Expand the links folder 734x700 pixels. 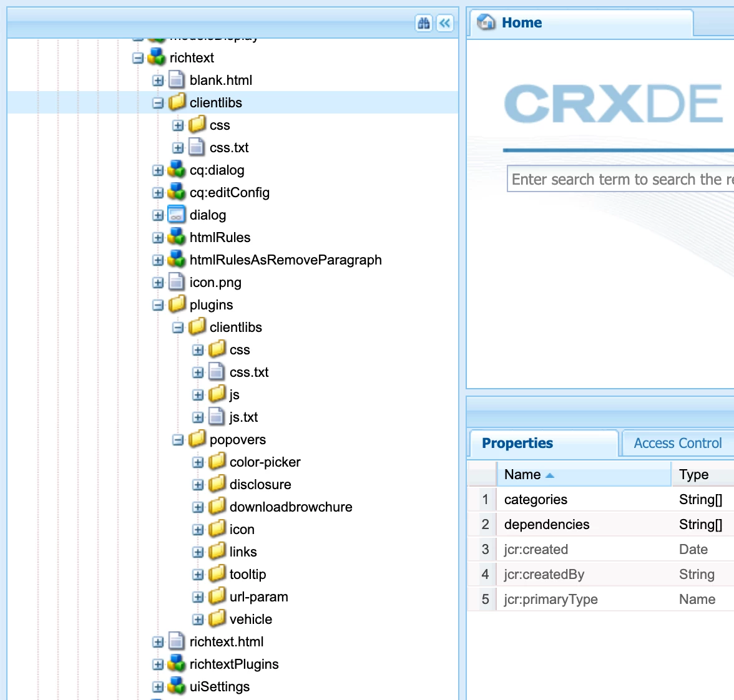(x=198, y=552)
